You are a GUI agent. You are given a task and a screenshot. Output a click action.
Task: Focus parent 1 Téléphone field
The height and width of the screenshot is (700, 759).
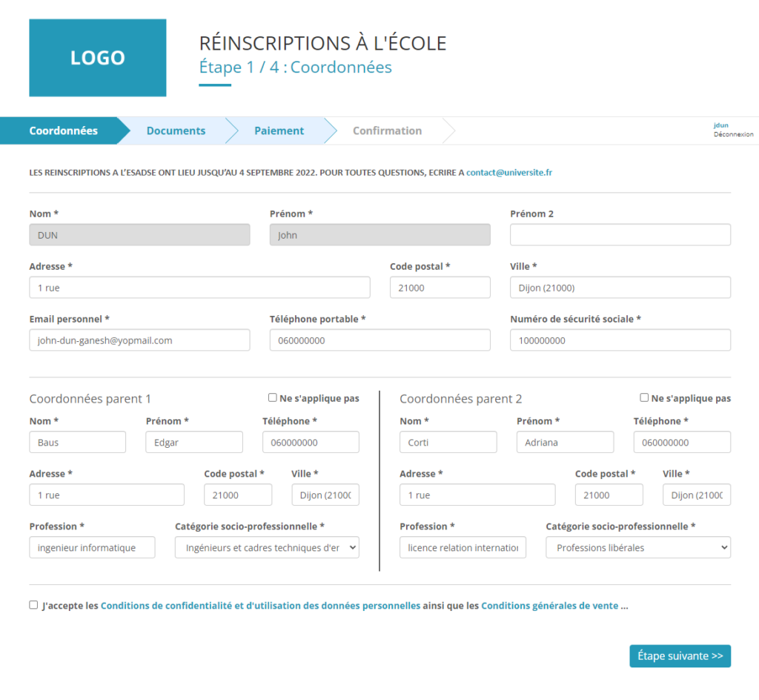coord(311,442)
